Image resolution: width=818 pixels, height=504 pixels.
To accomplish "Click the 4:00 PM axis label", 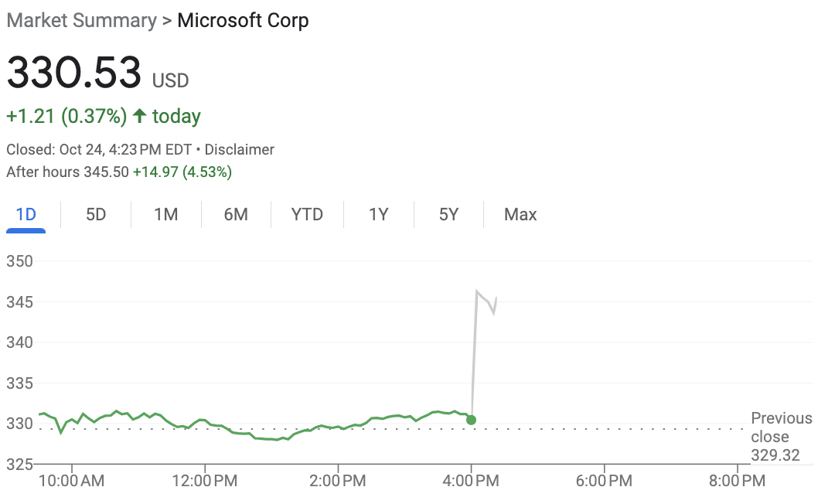I will tap(471, 481).
